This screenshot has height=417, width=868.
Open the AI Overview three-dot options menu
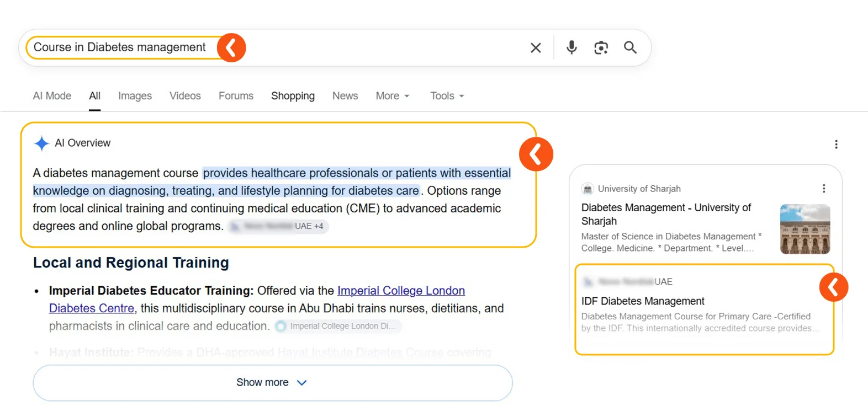click(x=836, y=145)
